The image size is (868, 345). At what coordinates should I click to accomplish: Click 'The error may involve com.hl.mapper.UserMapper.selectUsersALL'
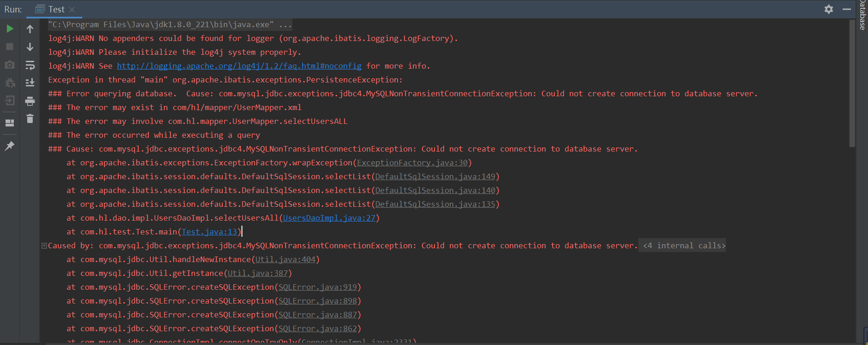pyautogui.click(x=198, y=121)
